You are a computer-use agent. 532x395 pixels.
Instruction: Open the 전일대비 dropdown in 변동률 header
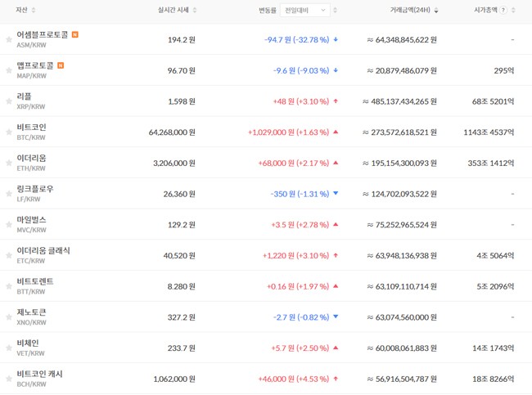(x=304, y=11)
